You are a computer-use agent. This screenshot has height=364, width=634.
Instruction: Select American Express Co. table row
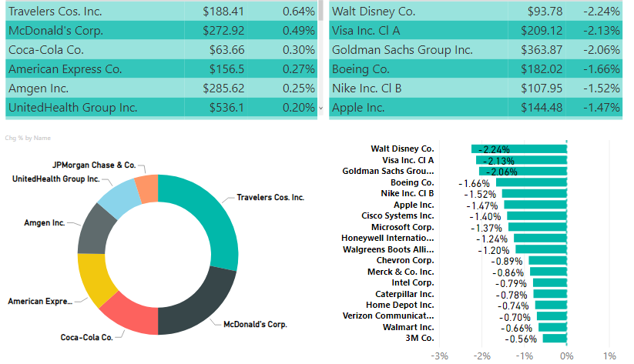pos(161,69)
